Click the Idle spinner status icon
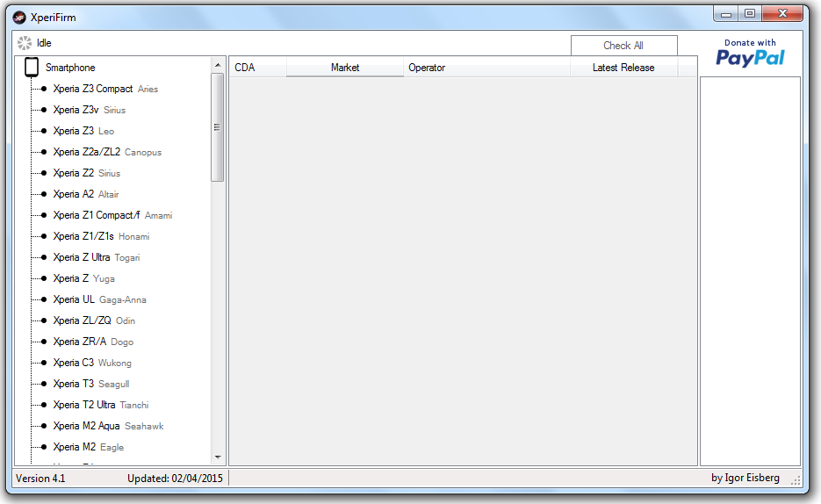The height and width of the screenshot is (504, 821). 24,43
